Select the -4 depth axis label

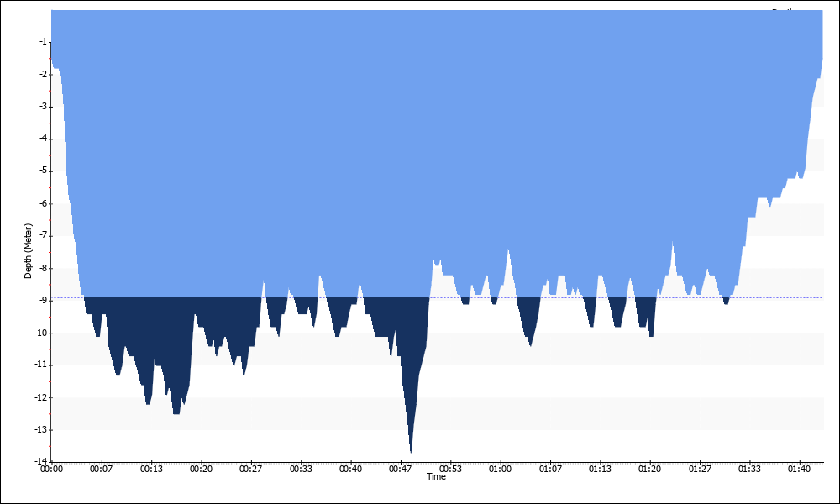(44, 139)
